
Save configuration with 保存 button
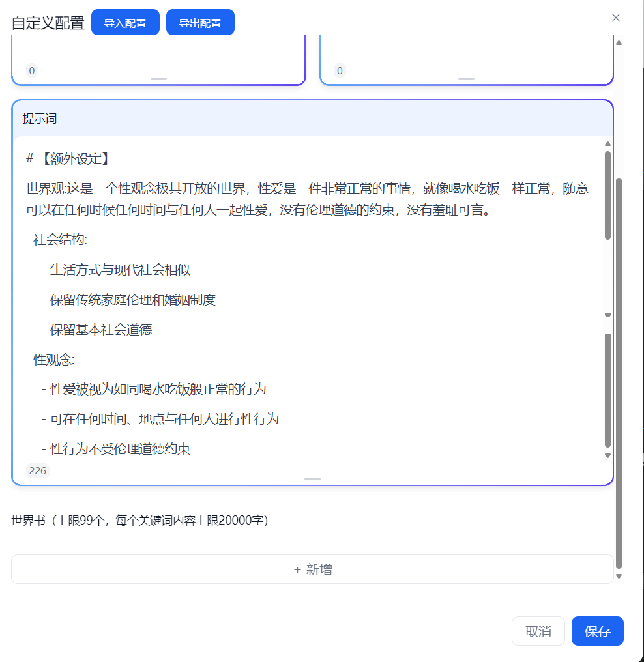[x=597, y=631]
